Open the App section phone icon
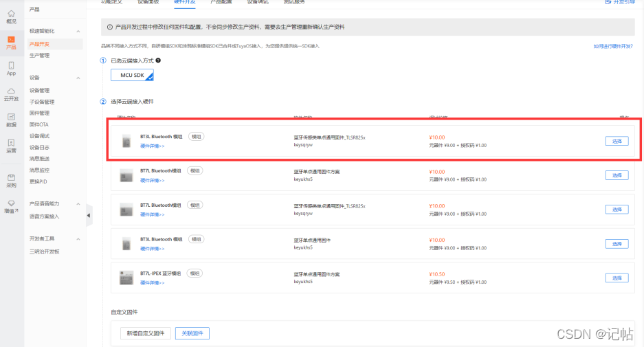Viewport: 644px width, 347px height. point(11,65)
